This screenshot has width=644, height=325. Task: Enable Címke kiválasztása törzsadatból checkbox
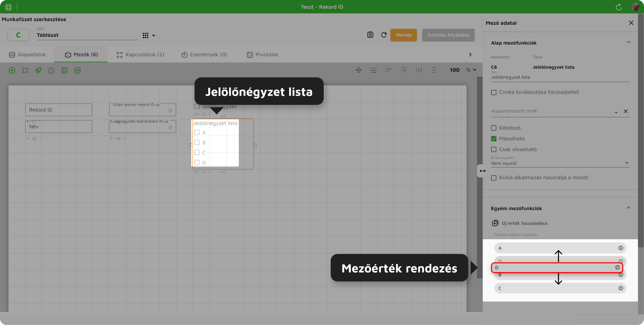(494, 92)
